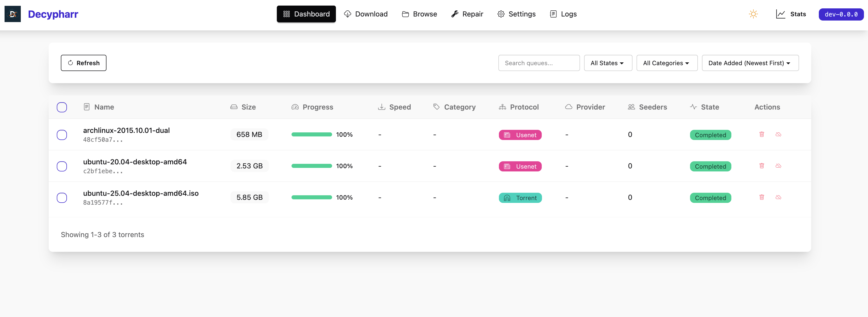Click the ubuntu-25.04 progress bar

312,197
